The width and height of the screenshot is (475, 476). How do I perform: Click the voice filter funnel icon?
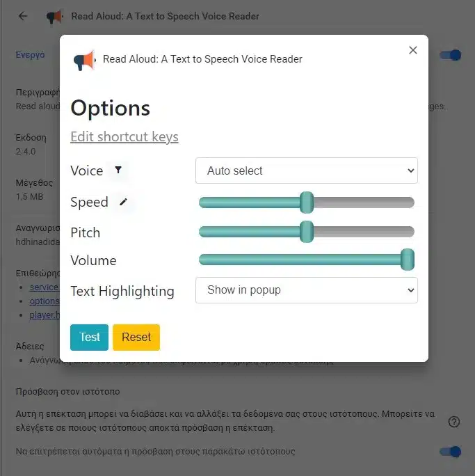[x=118, y=170]
